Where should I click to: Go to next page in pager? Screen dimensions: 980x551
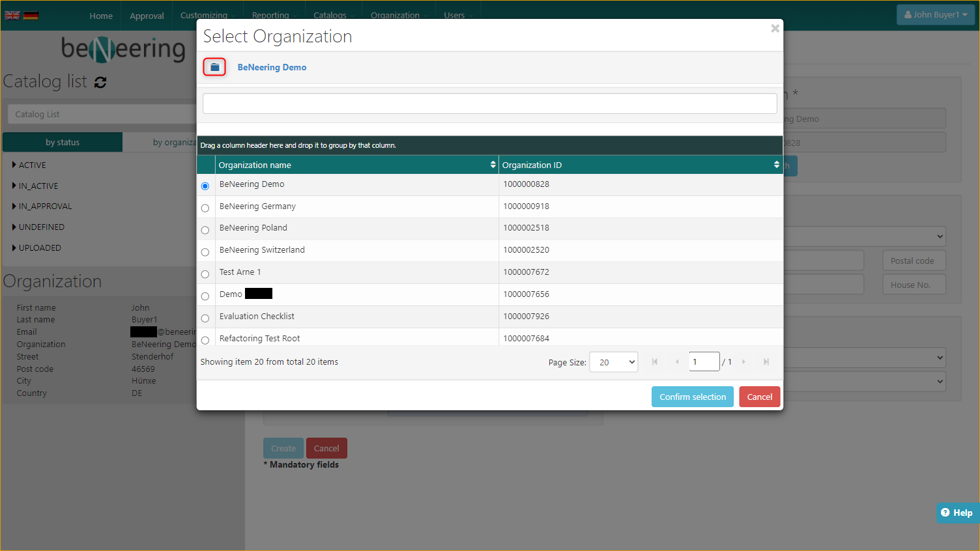coord(743,362)
